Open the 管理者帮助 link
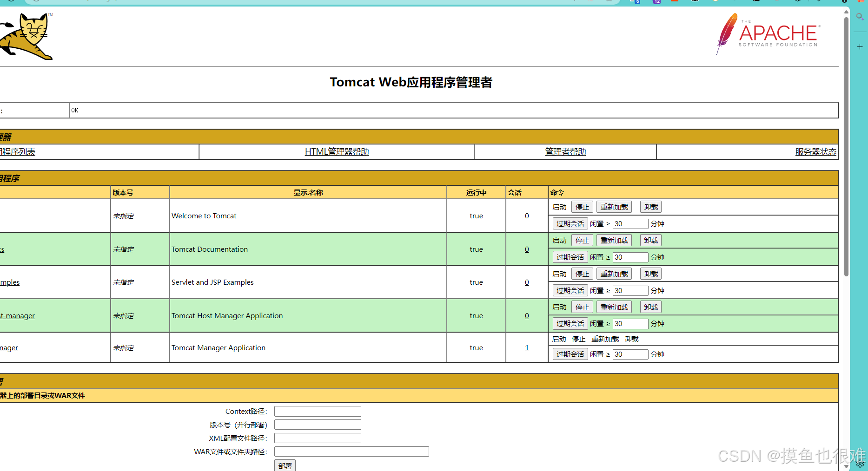This screenshot has width=868, height=471. (565, 152)
